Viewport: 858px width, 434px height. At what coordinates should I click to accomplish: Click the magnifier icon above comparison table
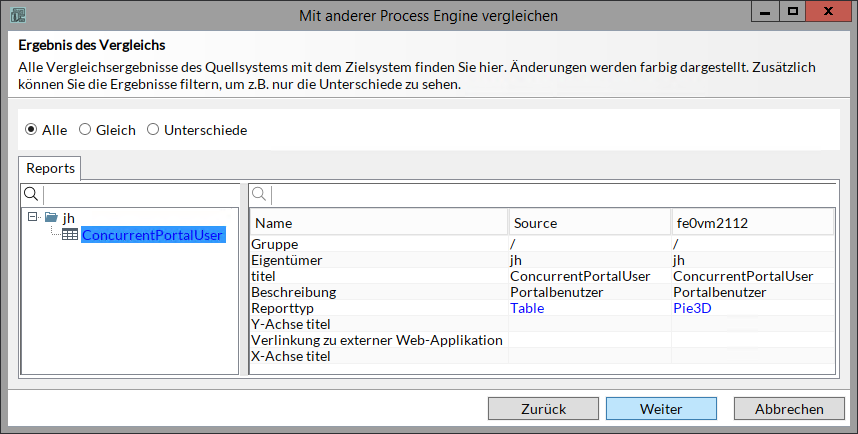[259, 194]
